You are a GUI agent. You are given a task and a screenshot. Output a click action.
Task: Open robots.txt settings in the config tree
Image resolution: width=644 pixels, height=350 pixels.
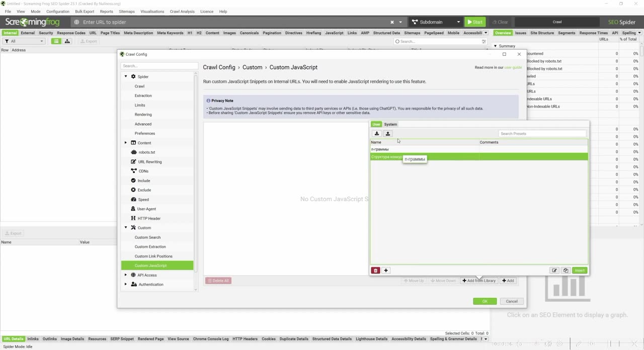tap(146, 152)
